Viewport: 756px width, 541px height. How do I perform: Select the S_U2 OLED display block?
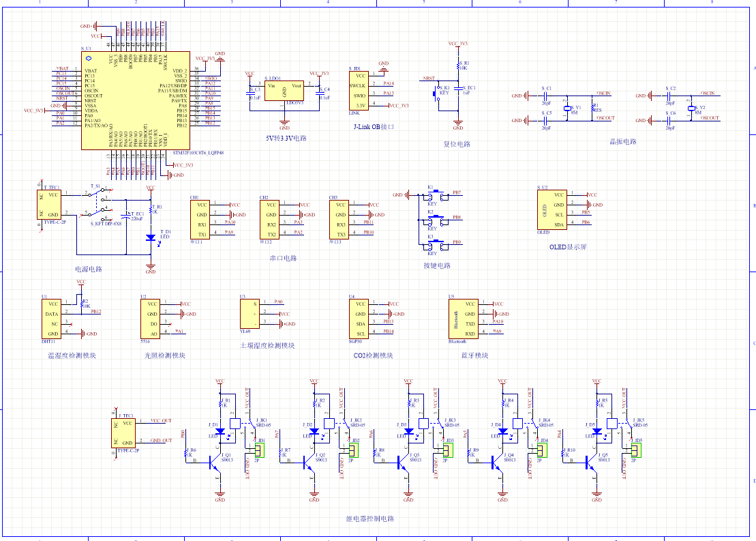pyautogui.click(x=552, y=209)
